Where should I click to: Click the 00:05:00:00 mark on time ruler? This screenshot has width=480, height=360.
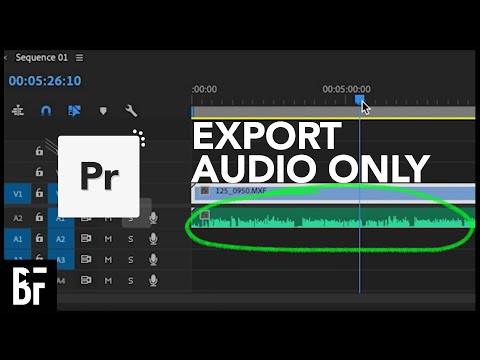346,89
